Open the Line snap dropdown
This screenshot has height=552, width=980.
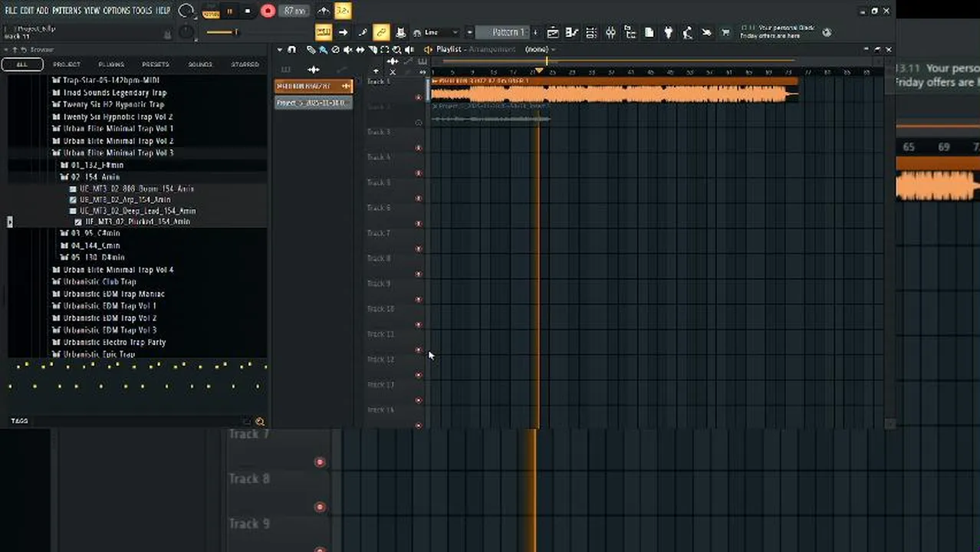(441, 32)
